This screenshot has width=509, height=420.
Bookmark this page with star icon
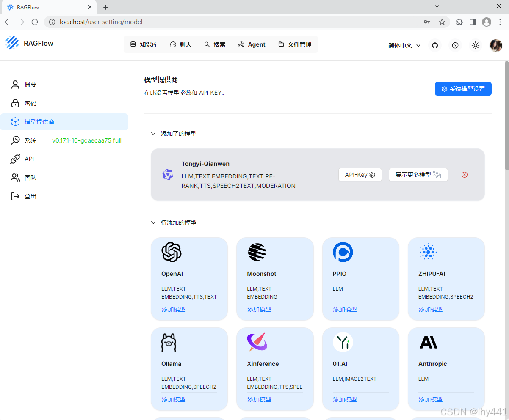pos(442,22)
